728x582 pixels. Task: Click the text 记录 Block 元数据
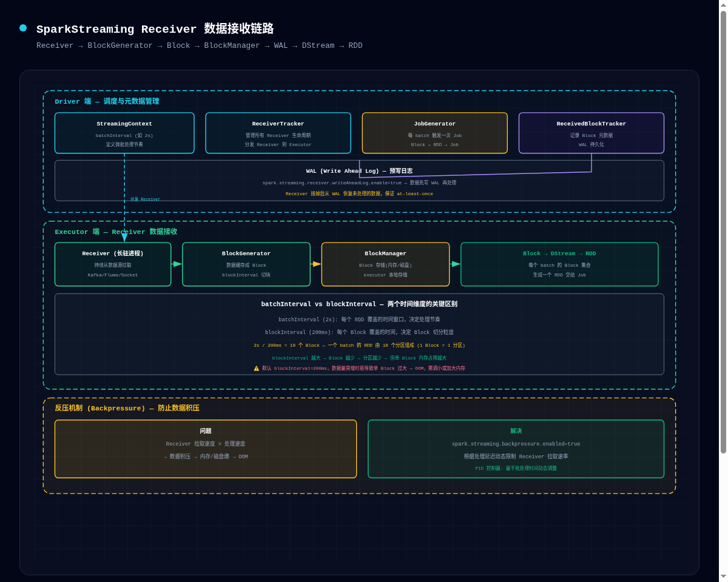(591, 135)
